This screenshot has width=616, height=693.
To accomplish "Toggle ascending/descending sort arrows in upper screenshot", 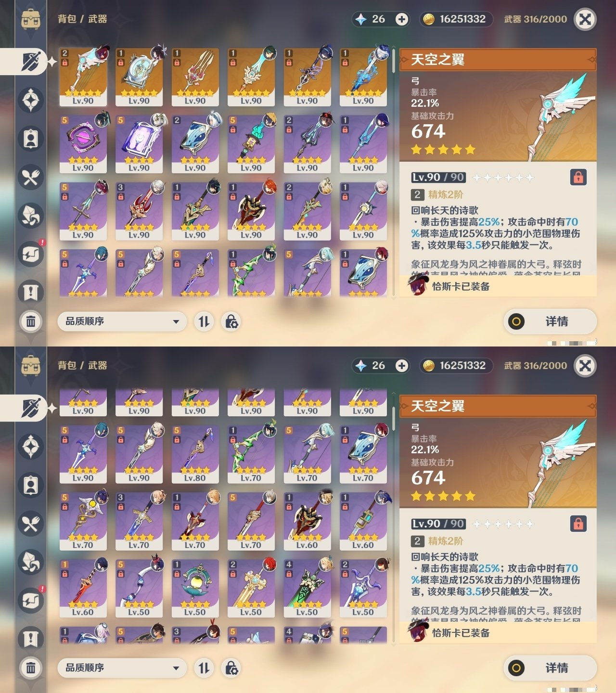I will (204, 321).
